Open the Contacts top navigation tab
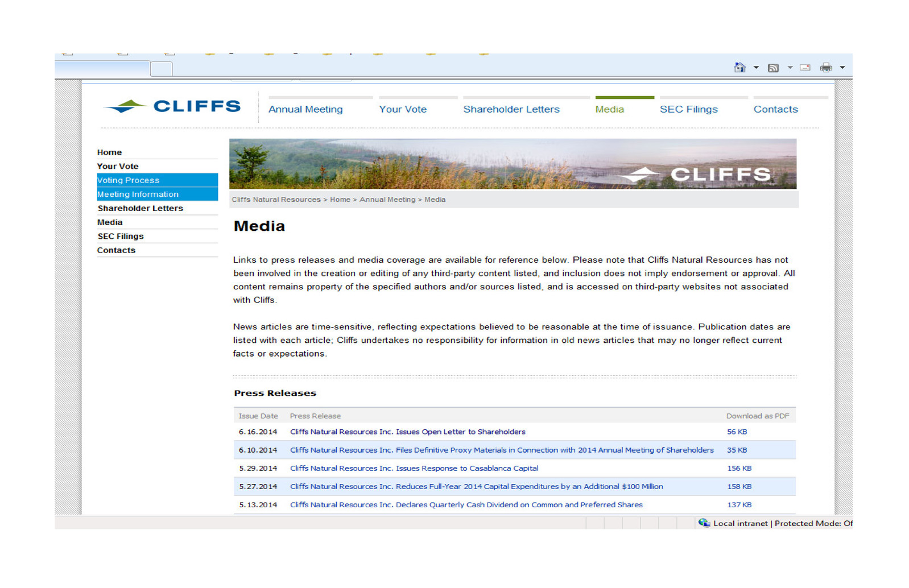The image size is (909, 588). coord(776,109)
